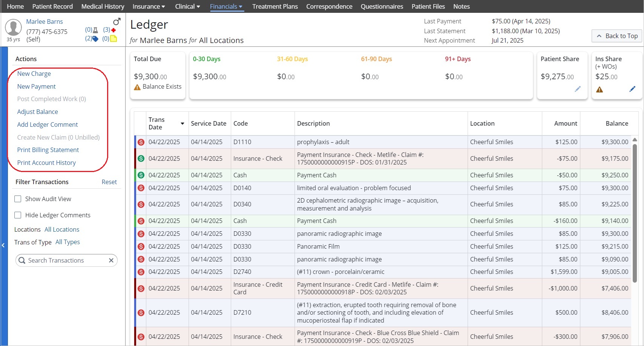644x346 pixels.
Task: Open Correspondence tab
Action: (x=329, y=6)
